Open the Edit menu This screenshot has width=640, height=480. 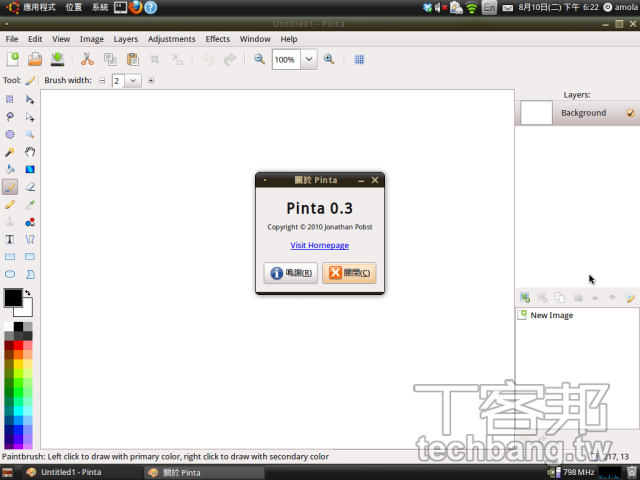[35, 39]
